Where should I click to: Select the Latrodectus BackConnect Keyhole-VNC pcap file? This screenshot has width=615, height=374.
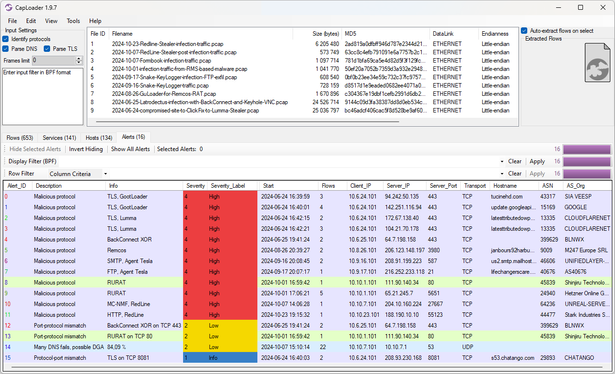200,102
